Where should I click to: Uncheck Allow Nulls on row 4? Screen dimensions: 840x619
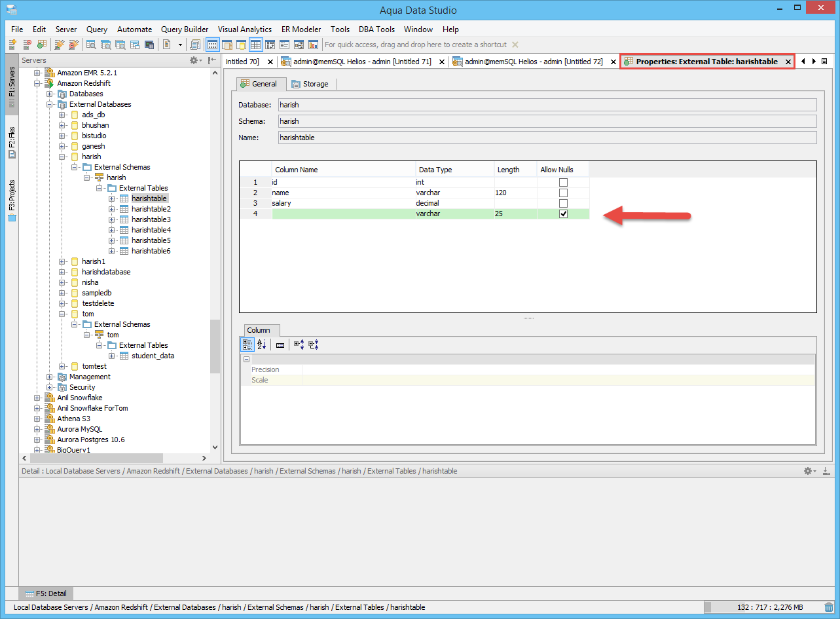click(563, 214)
